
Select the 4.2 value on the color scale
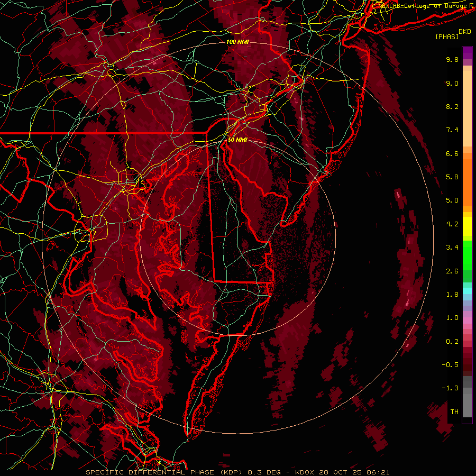[x=452, y=224]
